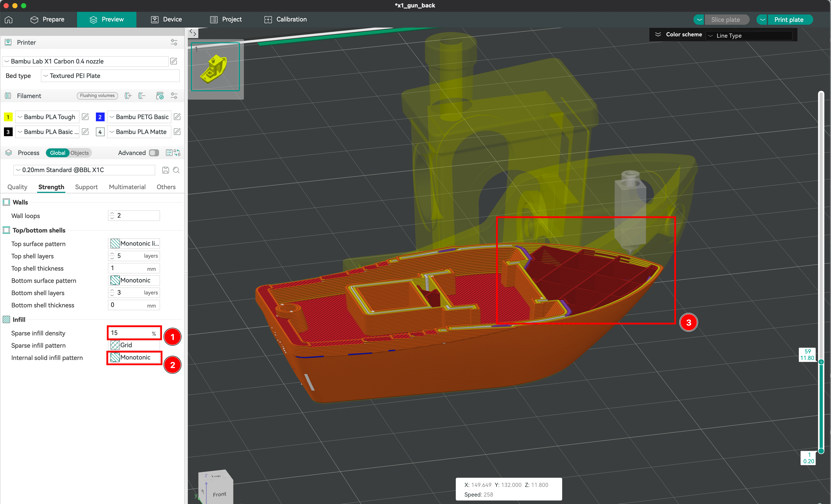Click the layer slider upper handle
831x504 pixels.
[821, 362]
